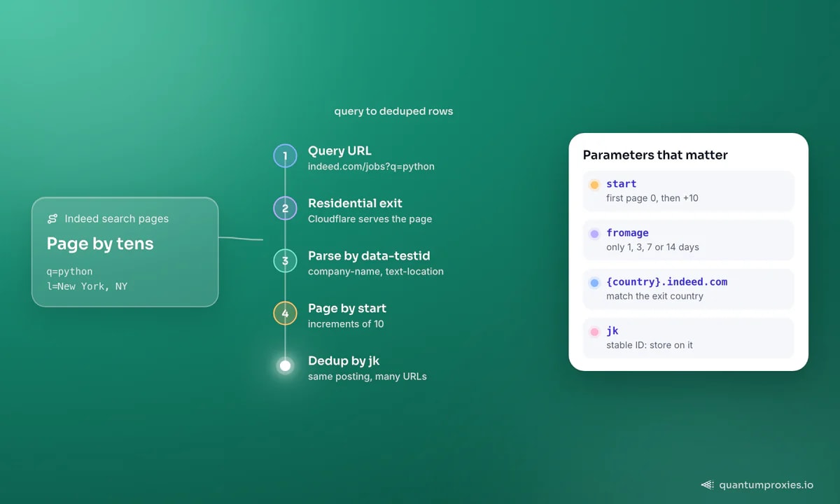840x504 pixels.
Task: Click the 'Indeed search pages' label
Action: [116, 219]
